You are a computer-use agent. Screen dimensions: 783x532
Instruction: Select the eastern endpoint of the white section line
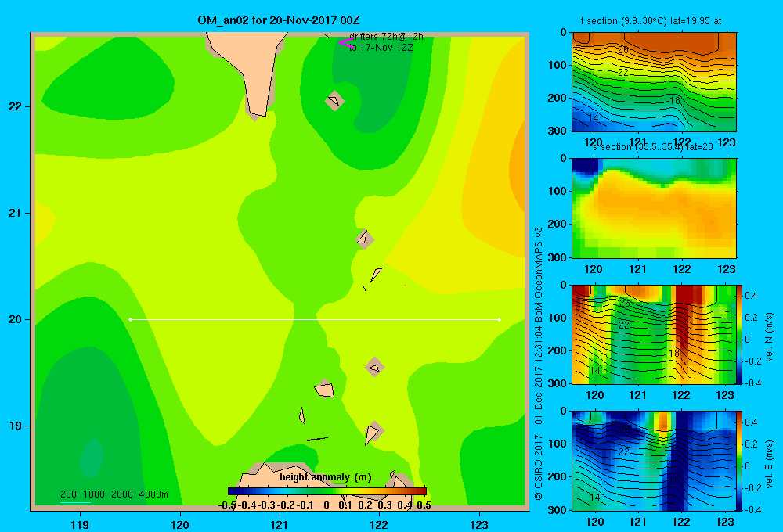pos(500,319)
